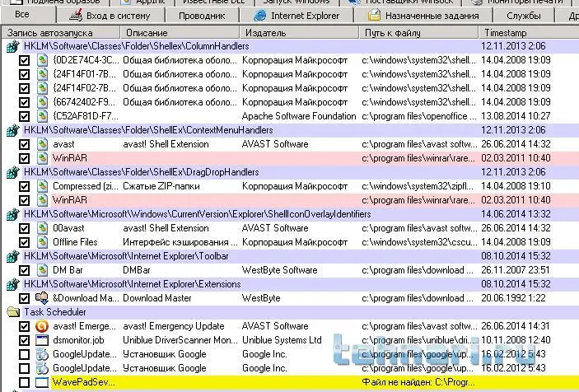Sort by Путь к файлу column header
Screen dimensions: 579x392
418,32
